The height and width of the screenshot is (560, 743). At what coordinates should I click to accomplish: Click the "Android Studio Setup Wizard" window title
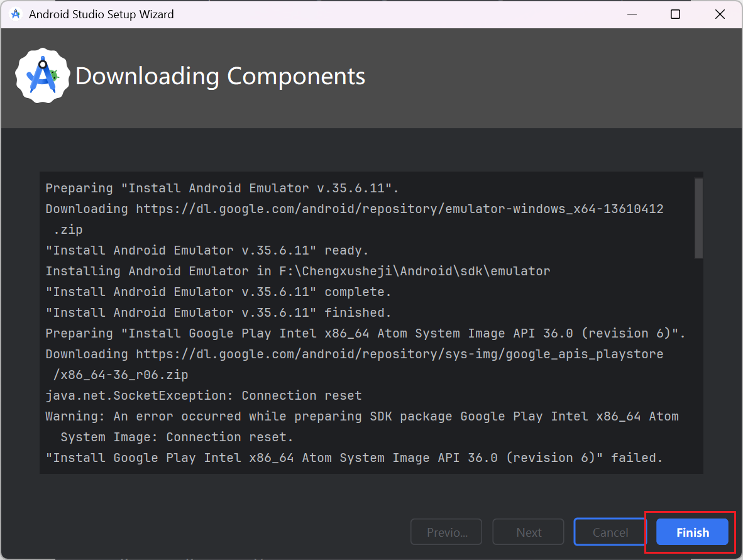pyautogui.click(x=101, y=14)
